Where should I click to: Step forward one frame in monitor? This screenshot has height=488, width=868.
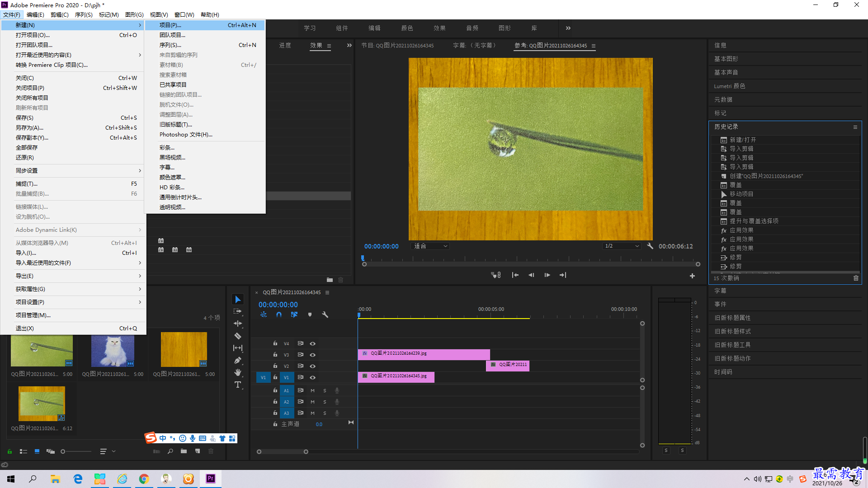click(547, 275)
